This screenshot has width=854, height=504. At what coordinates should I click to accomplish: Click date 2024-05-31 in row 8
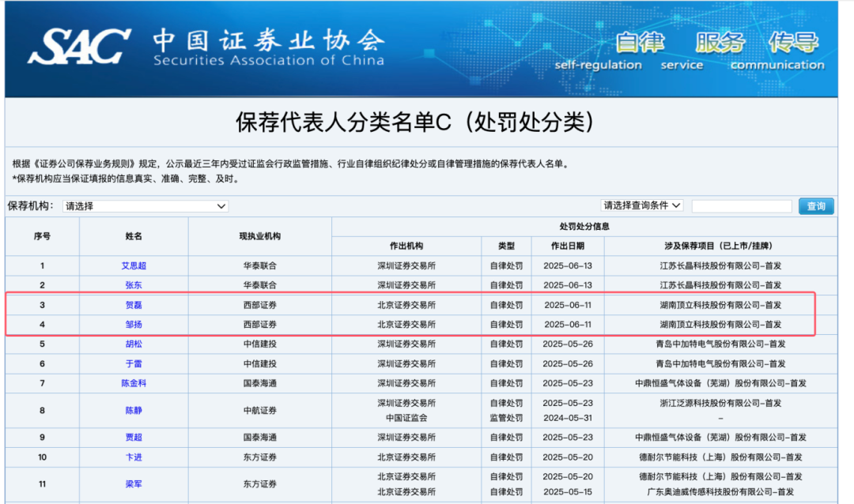coord(568,418)
